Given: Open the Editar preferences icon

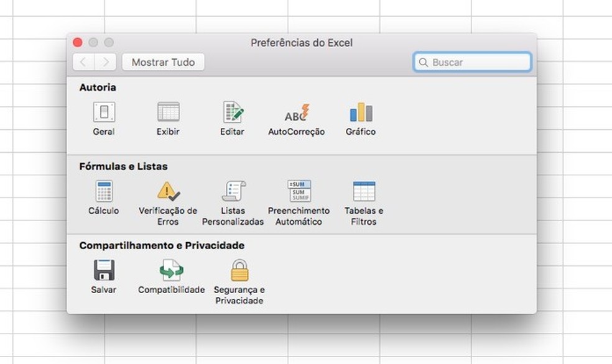Looking at the screenshot, I should pos(233,112).
